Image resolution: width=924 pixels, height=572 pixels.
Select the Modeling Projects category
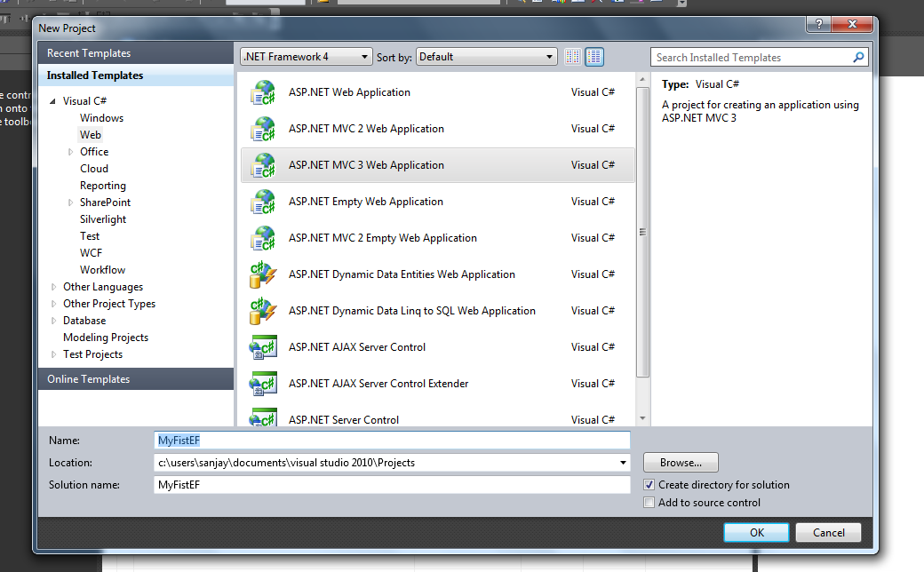[x=106, y=338]
